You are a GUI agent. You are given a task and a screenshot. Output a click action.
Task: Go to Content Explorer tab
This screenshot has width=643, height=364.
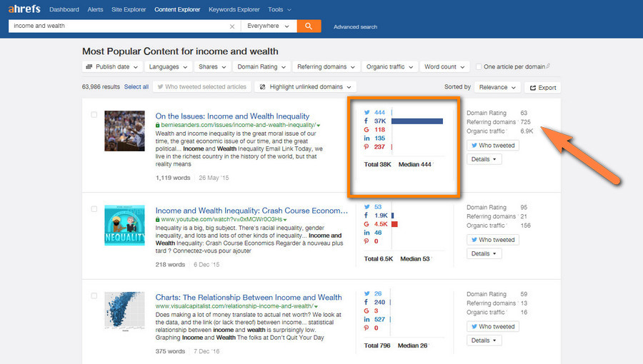pyautogui.click(x=177, y=9)
